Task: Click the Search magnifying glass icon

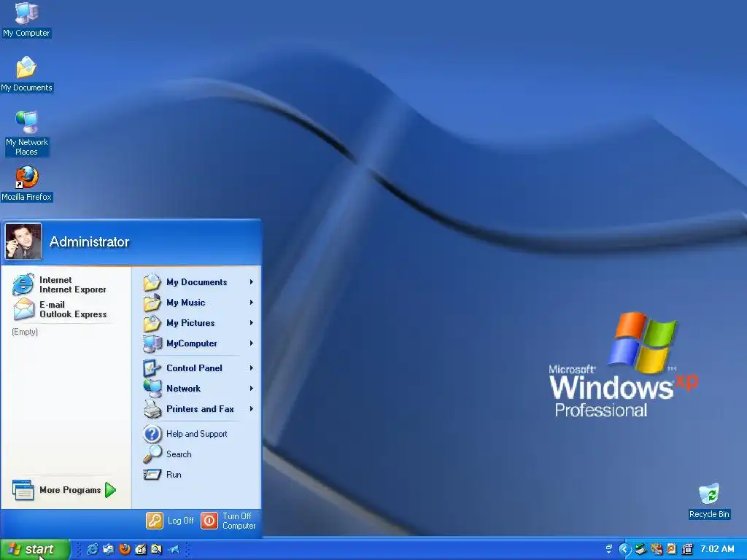Action: (152, 454)
